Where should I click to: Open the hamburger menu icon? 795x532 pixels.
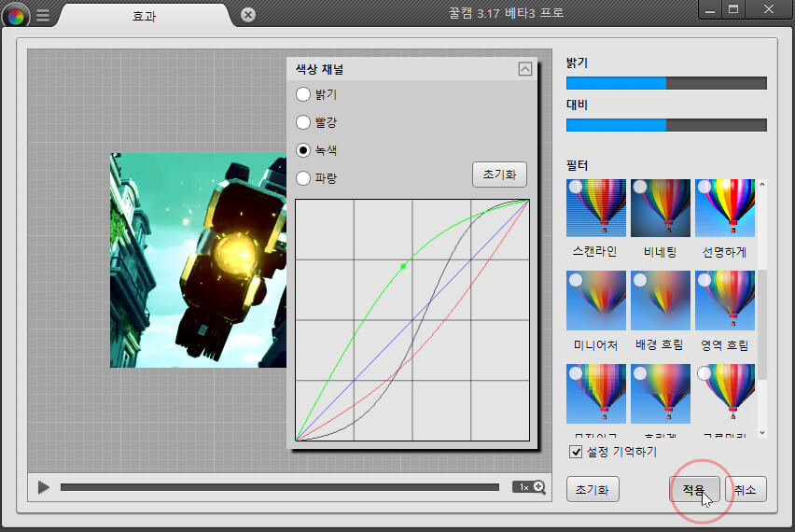click(43, 15)
